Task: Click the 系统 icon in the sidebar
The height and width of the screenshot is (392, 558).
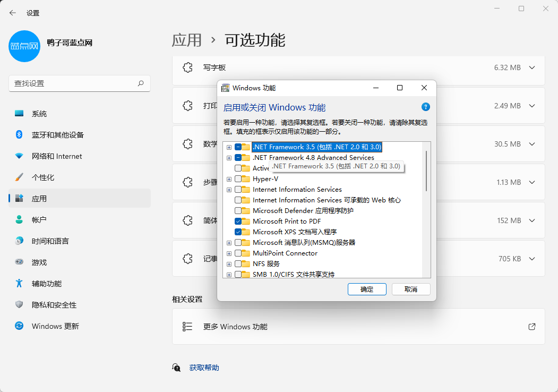Action: coord(19,114)
